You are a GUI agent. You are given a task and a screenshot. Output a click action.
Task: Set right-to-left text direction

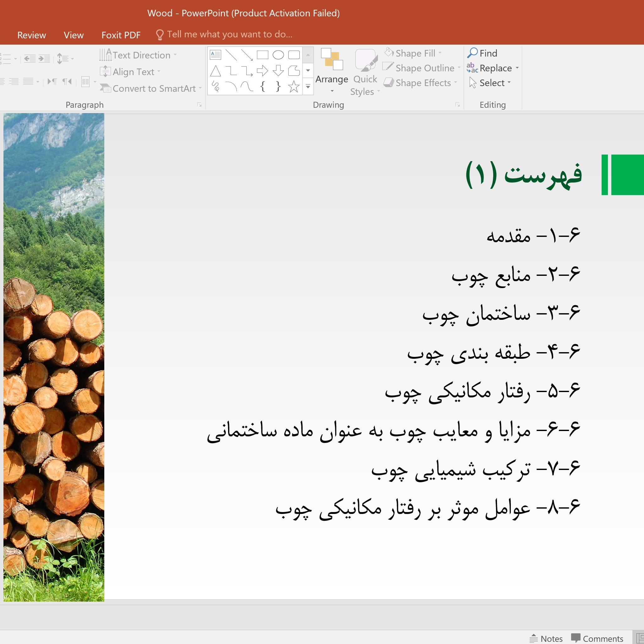pos(67,81)
